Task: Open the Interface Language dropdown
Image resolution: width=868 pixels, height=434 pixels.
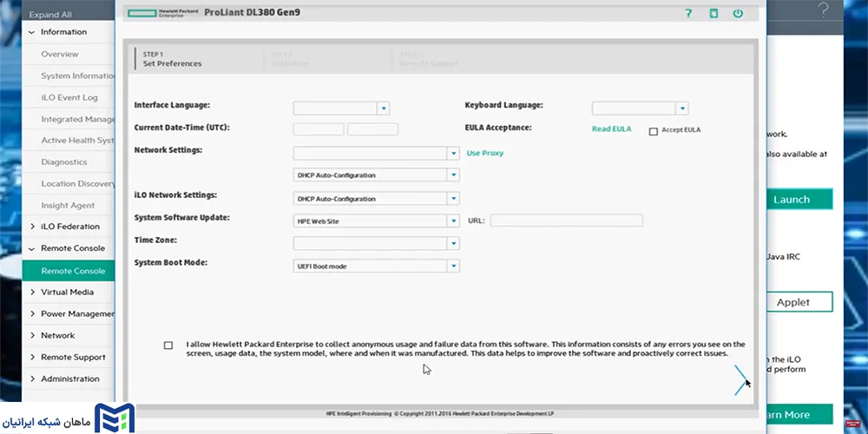Action: coord(341,108)
